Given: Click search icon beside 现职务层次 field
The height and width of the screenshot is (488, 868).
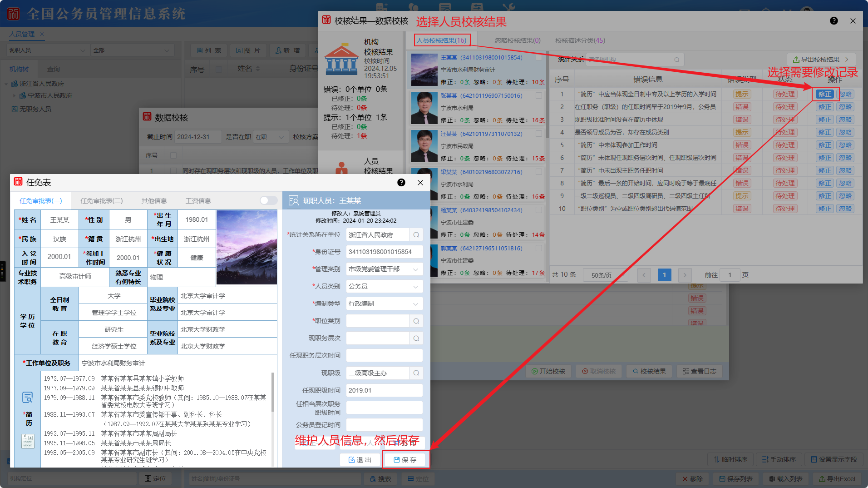Looking at the screenshot, I should click(x=416, y=339).
